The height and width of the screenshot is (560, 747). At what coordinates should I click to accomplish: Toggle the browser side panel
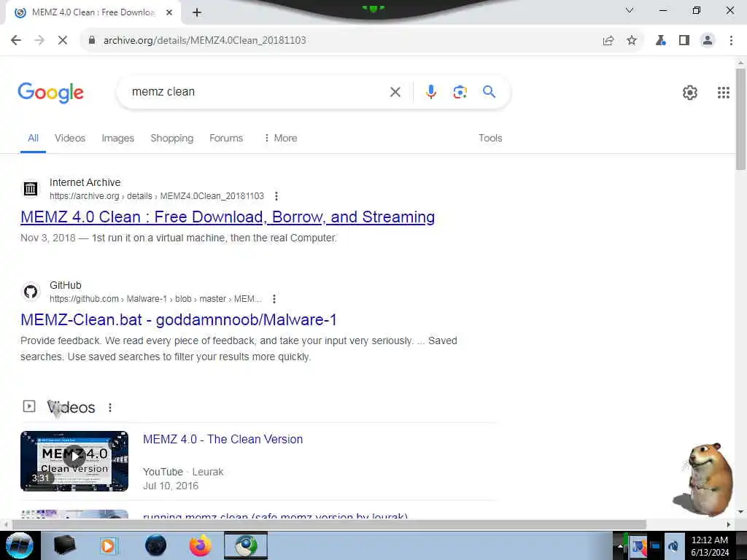(x=684, y=41)
